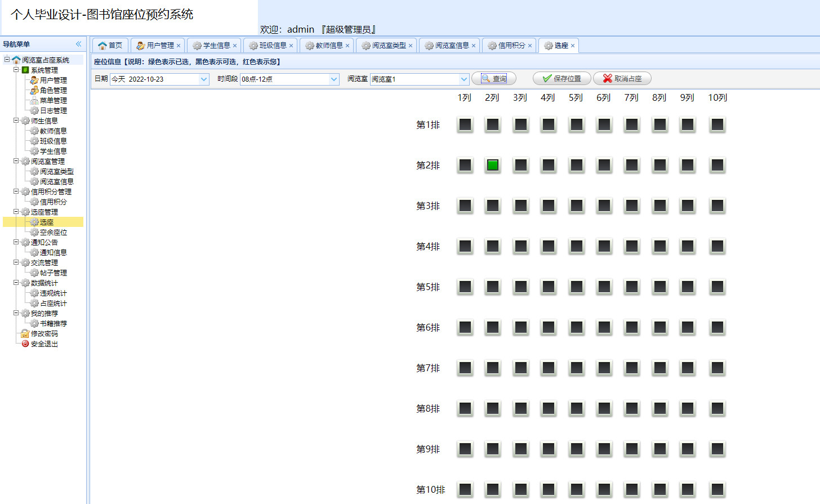Click the gear icon beside 日志管理
This screenshot has width=820, height=504.
[x=34, y=110]
